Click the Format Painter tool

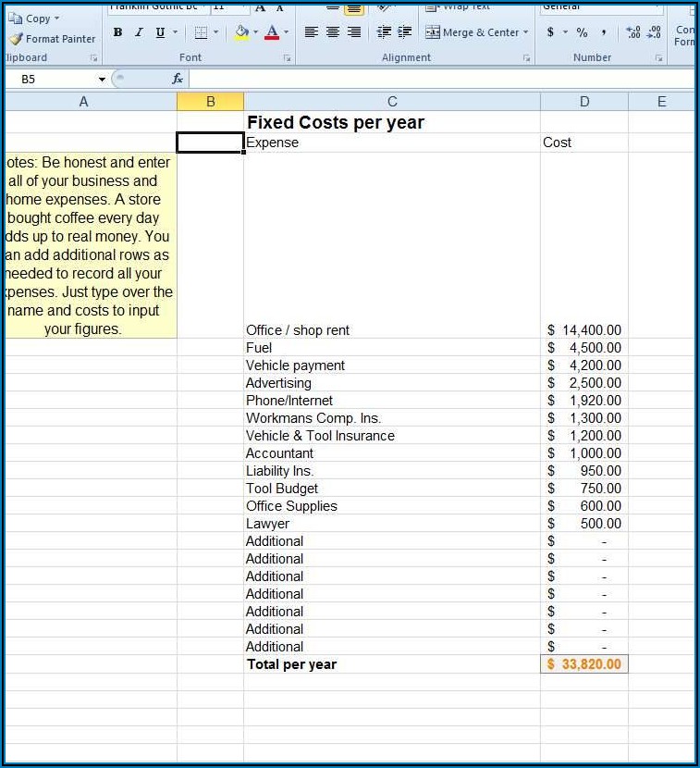(x=52, y=39)
